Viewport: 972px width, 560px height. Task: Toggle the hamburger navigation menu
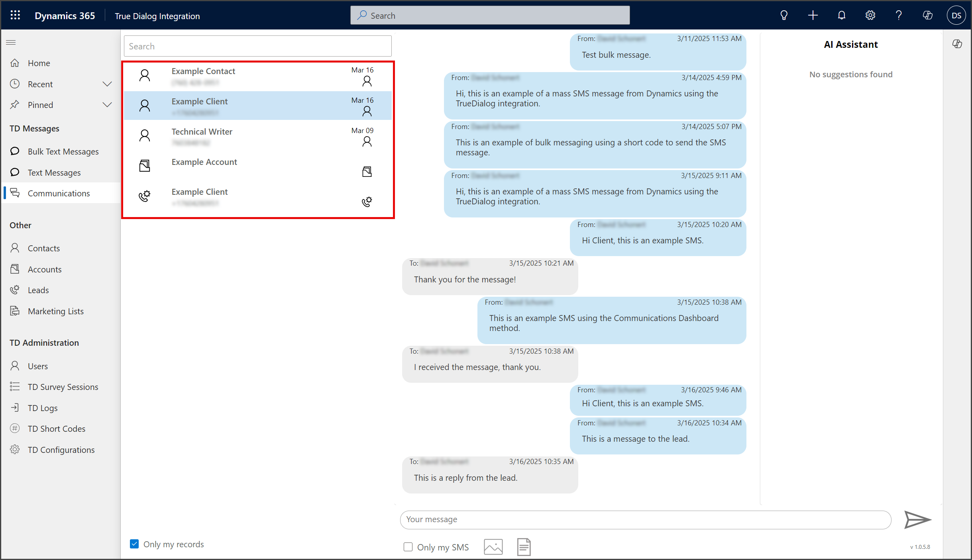click(11, 42)
